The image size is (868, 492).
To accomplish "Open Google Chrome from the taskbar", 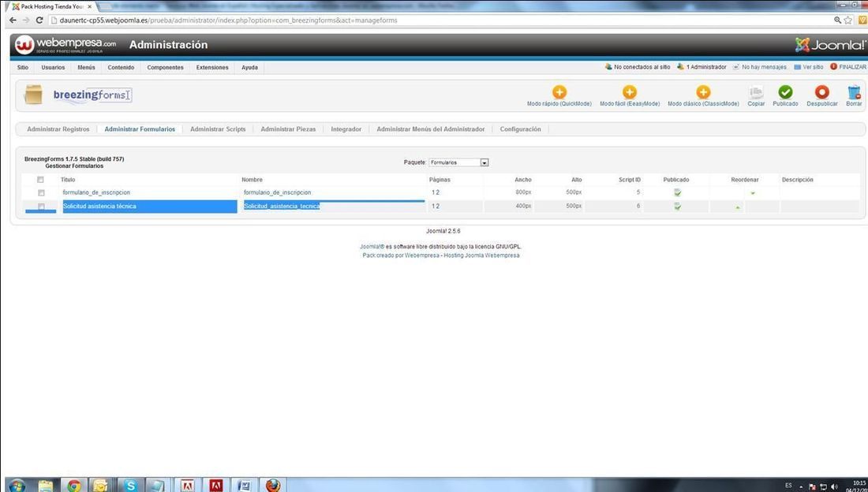I will (74, 486).
